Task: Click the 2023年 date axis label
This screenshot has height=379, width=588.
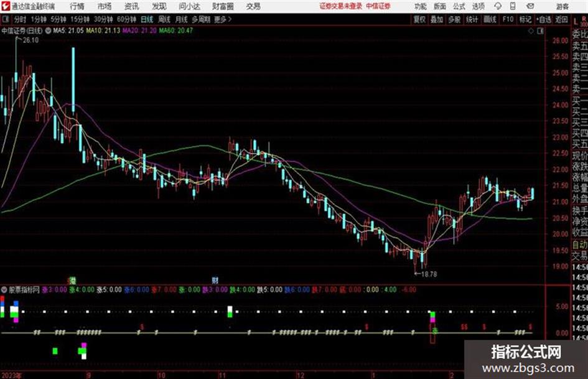Action: pos(12,375)
